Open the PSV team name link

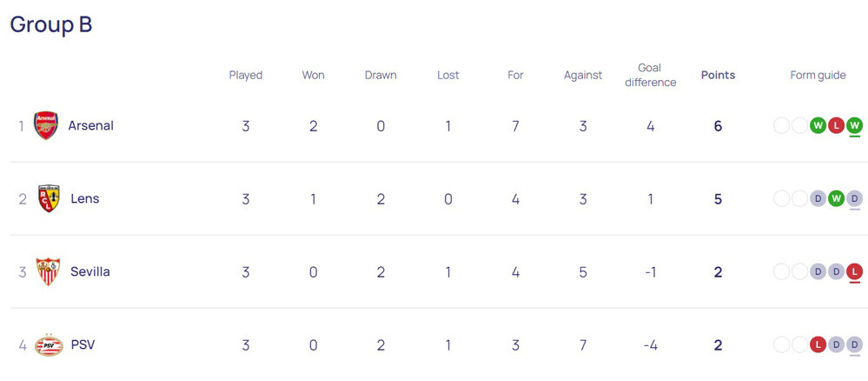click(x=83, y=344)
